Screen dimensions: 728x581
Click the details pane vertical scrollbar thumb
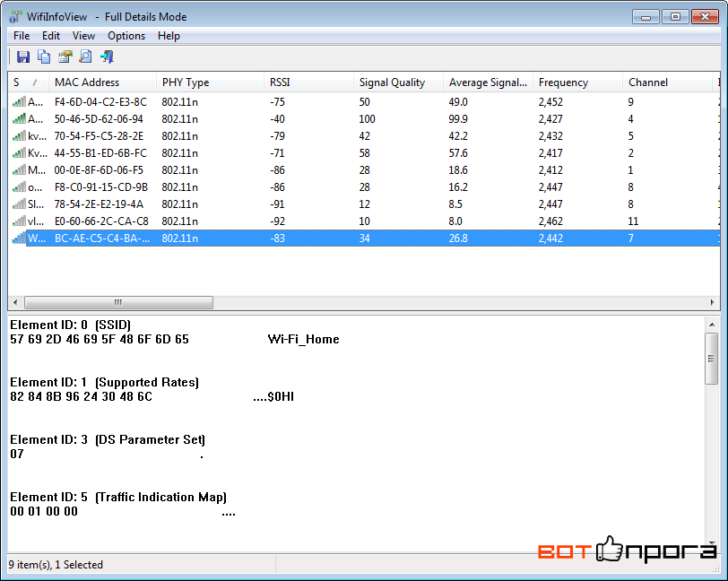point(711,358)
